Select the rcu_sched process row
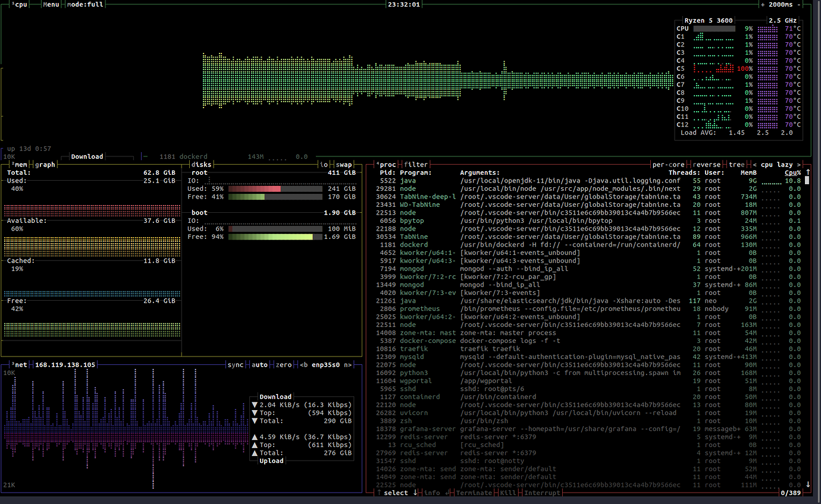The height and width of the screenshot is (504, 821). (590, 445)
